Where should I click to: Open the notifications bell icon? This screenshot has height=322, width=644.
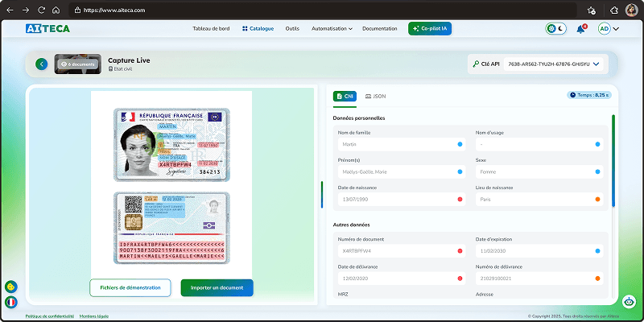point(580,29)
